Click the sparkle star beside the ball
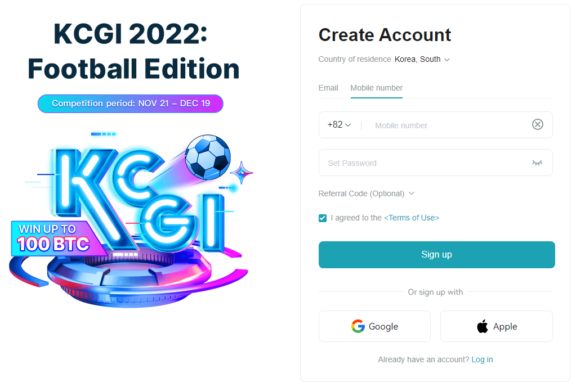The height and width of the screenshot is (392, 576). pos(242,173)
